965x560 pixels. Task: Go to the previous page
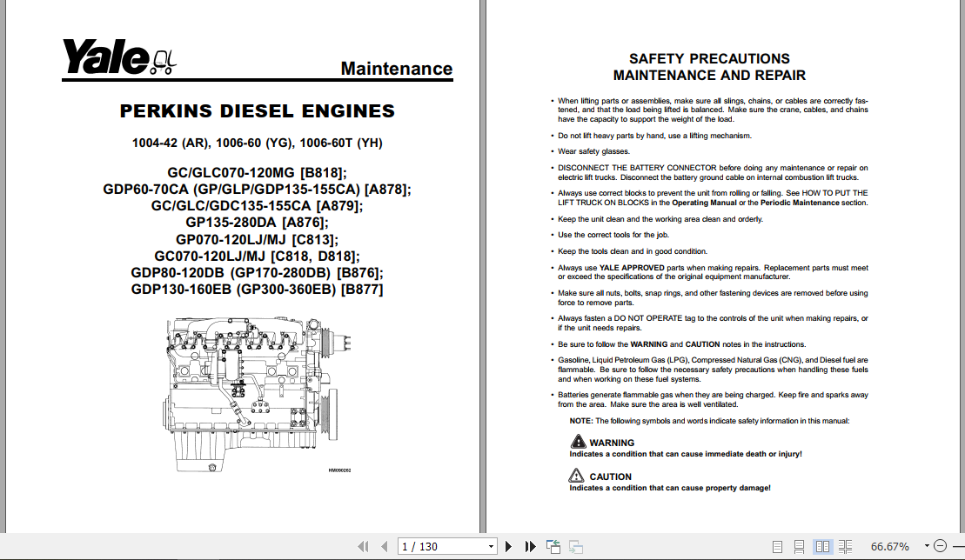385,546
